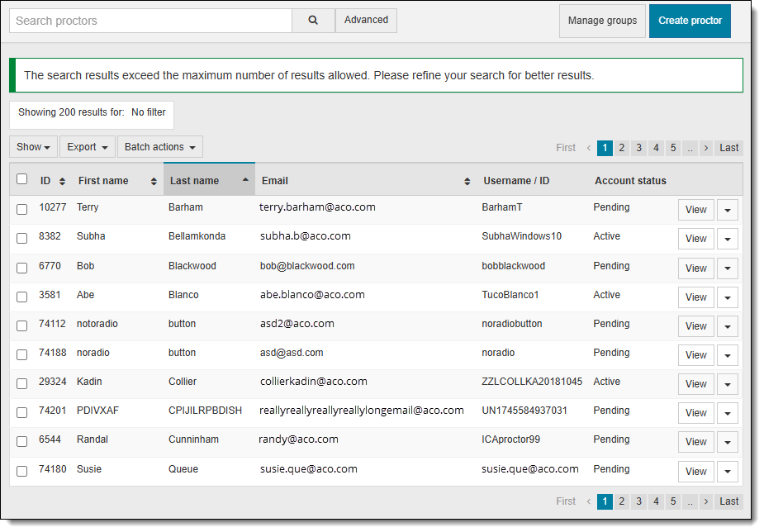Viewport: 764px width, 532px height.
Task: Sort by ID column arrows
Action: [x=62, y=181]
